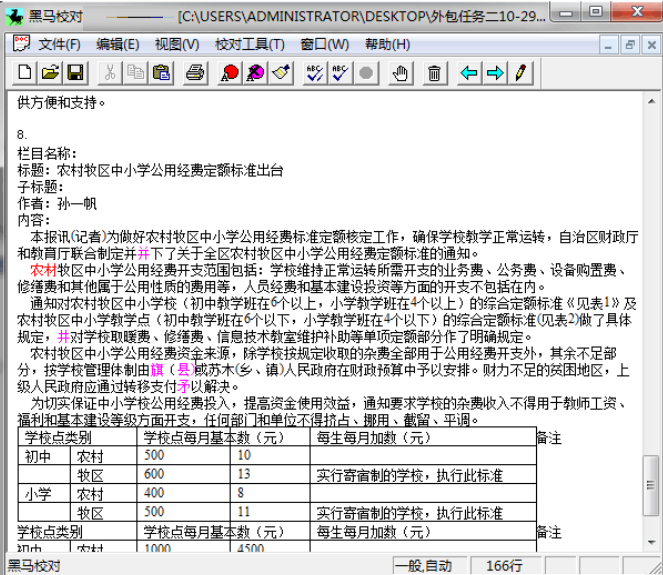Click the 备注 label beside first table header
663x575 pixels.
coord(549,438)
